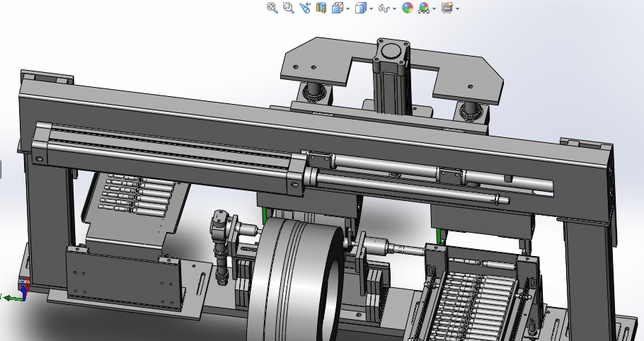Click the View Settings monitor icon
This screenshot has height=341, width=644.
447,8
